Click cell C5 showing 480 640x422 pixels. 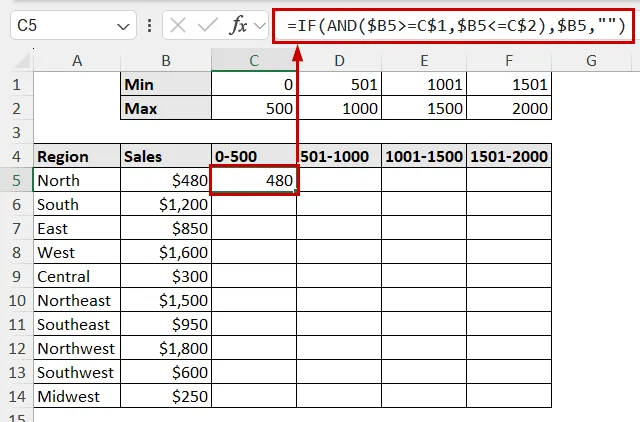254,180
